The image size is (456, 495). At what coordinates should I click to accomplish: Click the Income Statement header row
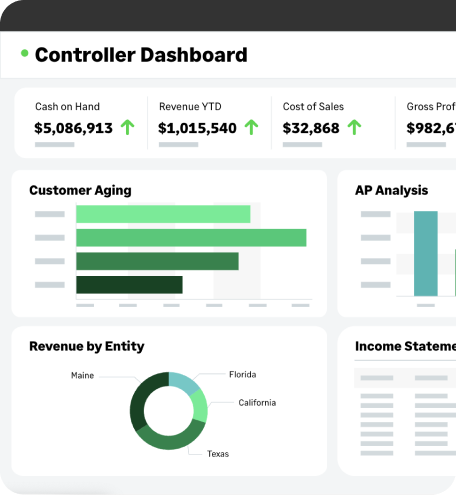click(405, 378)
